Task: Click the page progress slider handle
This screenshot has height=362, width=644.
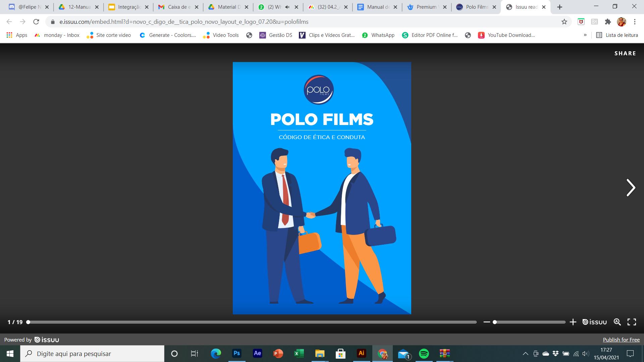Action: click(x=28, y=322)
